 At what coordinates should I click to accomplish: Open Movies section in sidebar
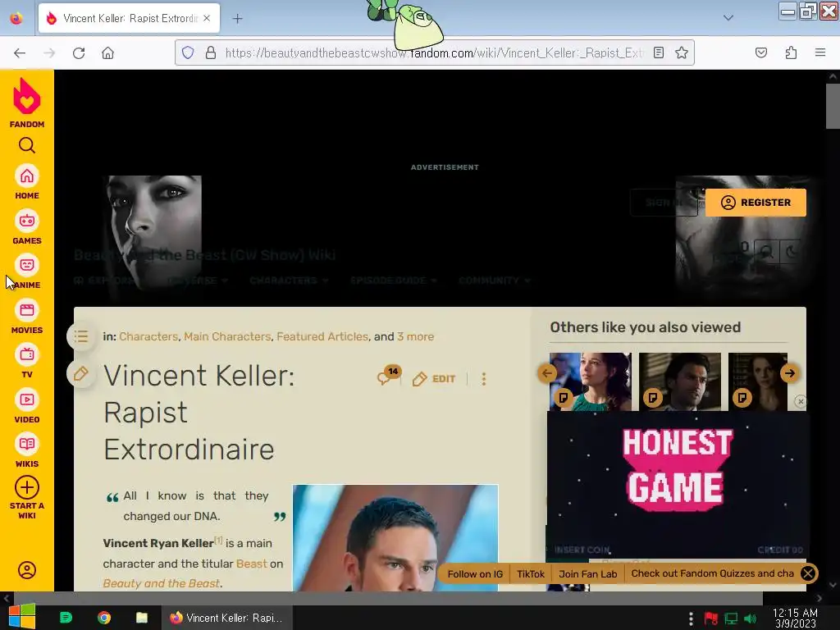click(27, 317)
